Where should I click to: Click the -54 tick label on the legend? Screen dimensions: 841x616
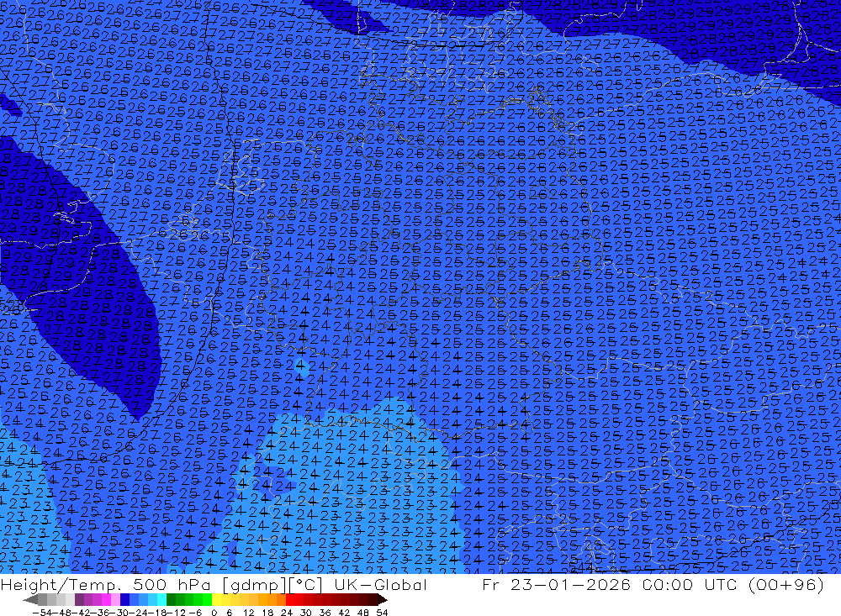pos(42,613)
